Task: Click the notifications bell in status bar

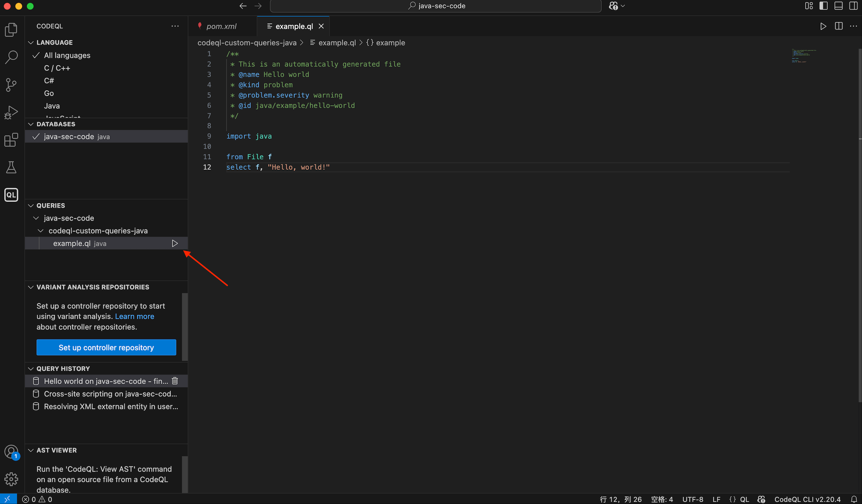Action: pos(854,499)
